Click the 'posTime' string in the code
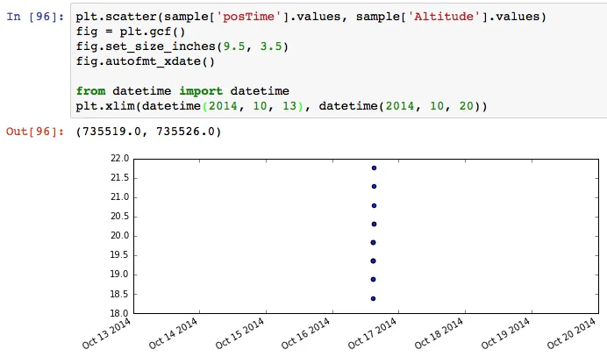This screenshot has height=364, width=607. click(248, 17)
